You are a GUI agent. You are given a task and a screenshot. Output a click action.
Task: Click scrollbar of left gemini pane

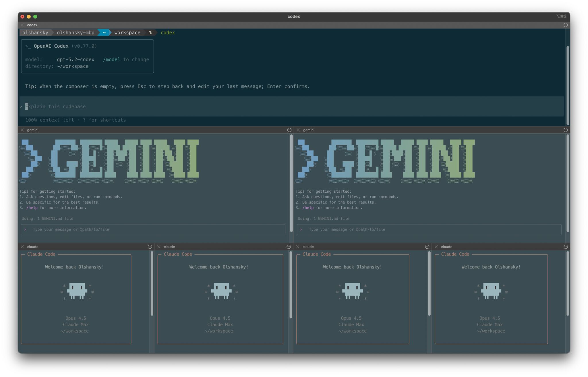click(291, 184)
